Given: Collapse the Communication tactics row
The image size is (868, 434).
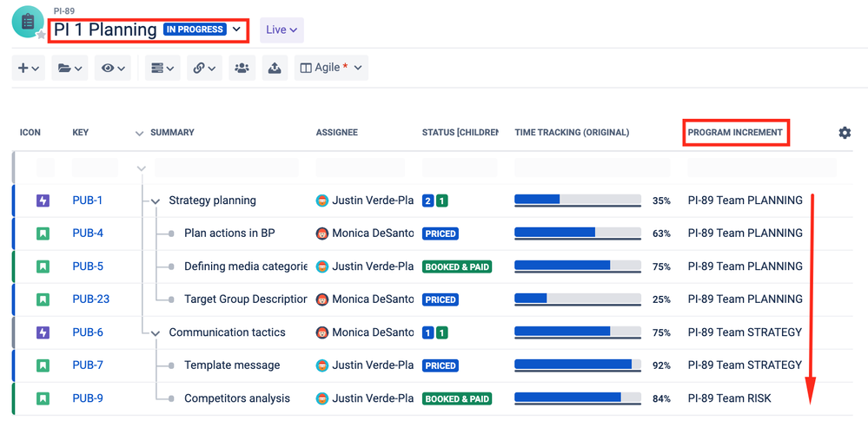Looking at the screenshot, I should [x=156, y=333].
